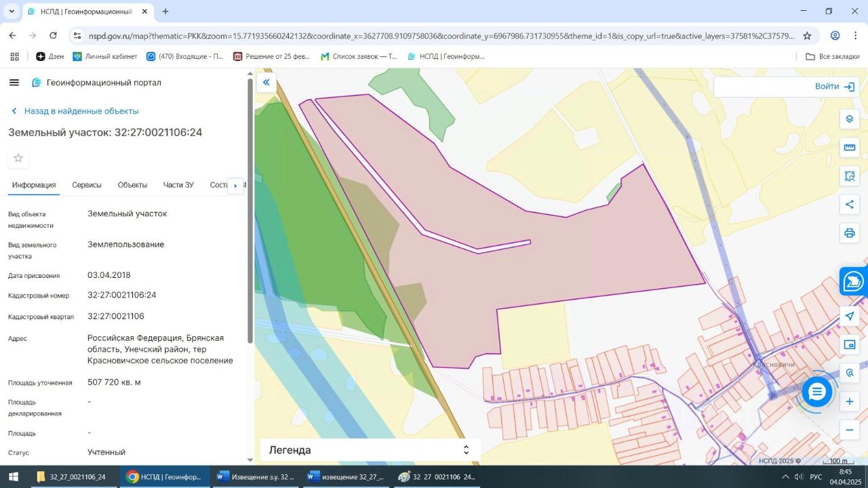Print the map with printer icon
868x488 pixels.
[x=849, y=233]
